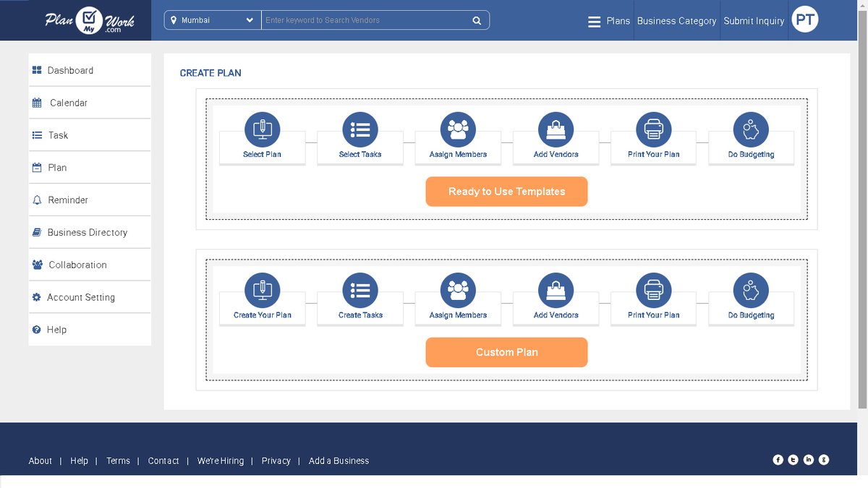Open the hamburger menu icon beside Plans

pyautogui.click(x=595, y=22)
